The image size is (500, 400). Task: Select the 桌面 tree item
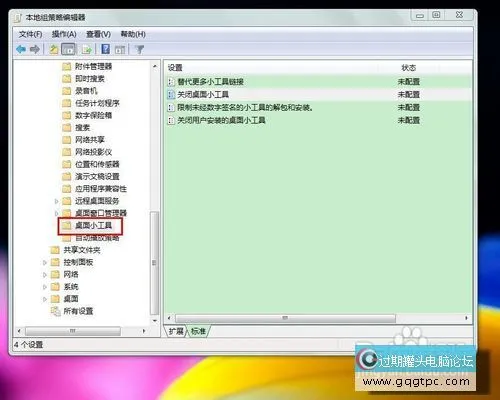[64, 299]
